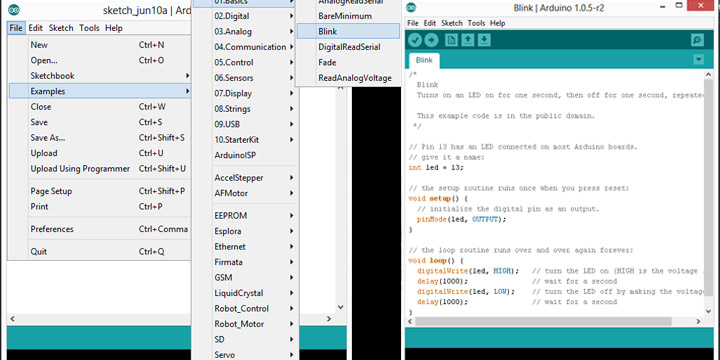Expand 10.StarterKit examples submenu
This screenshot has height=360, width=720.
tap(252, 140)
